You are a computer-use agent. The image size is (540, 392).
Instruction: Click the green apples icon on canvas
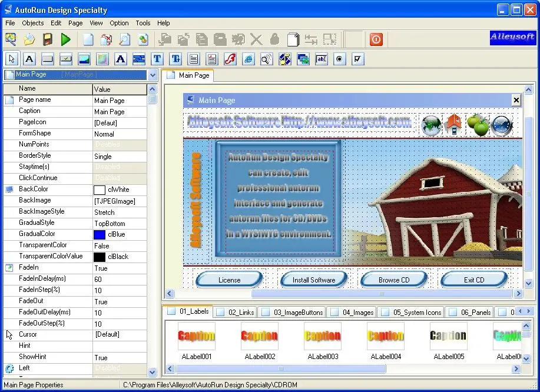click(478, 125)
